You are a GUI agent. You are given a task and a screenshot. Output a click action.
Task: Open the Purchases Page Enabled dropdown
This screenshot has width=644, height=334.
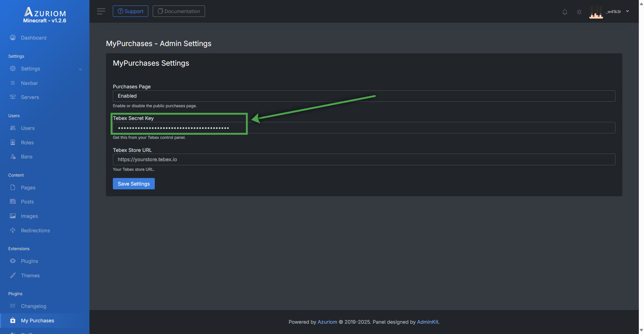[x=364, y=96]
